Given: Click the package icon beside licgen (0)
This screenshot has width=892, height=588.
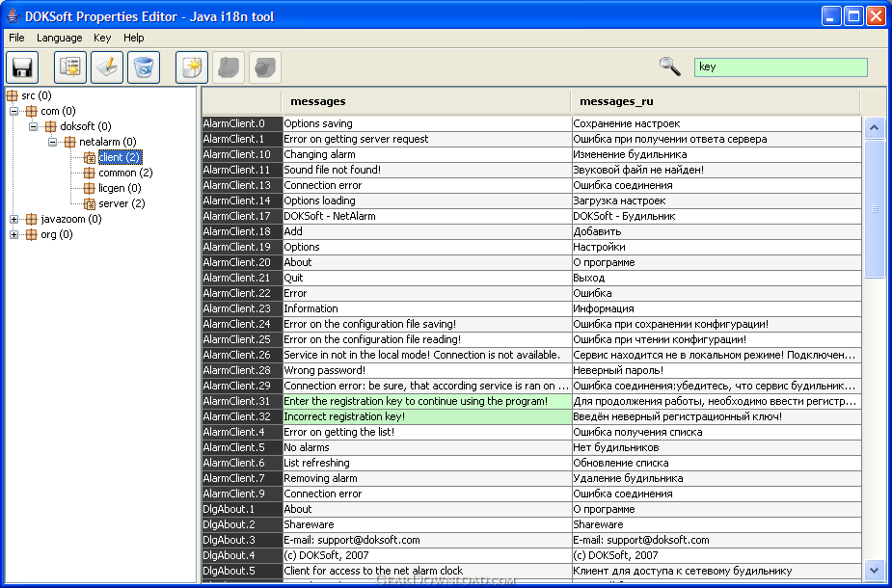Looking at the screenshot, I should pos(90,188).
